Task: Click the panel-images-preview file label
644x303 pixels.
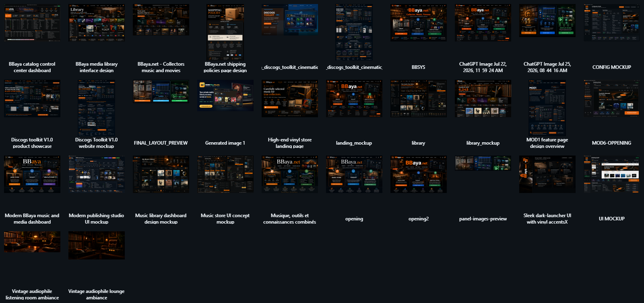Action: tap(483, 219)
